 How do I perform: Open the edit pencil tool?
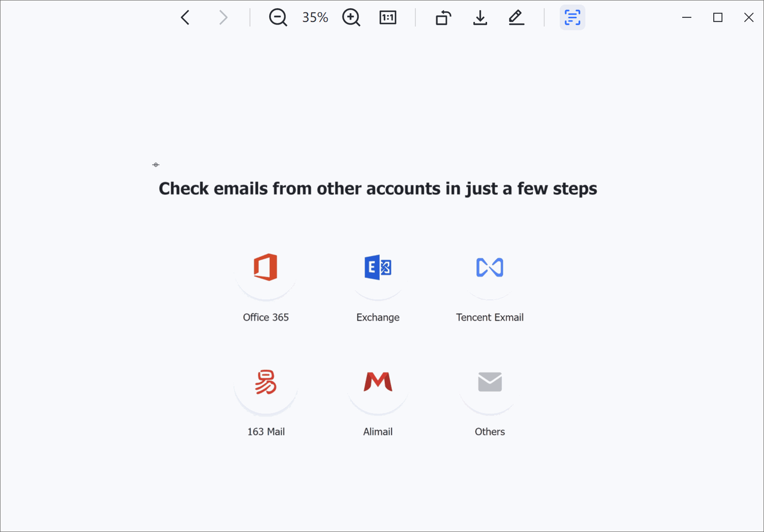click(516, 18)
